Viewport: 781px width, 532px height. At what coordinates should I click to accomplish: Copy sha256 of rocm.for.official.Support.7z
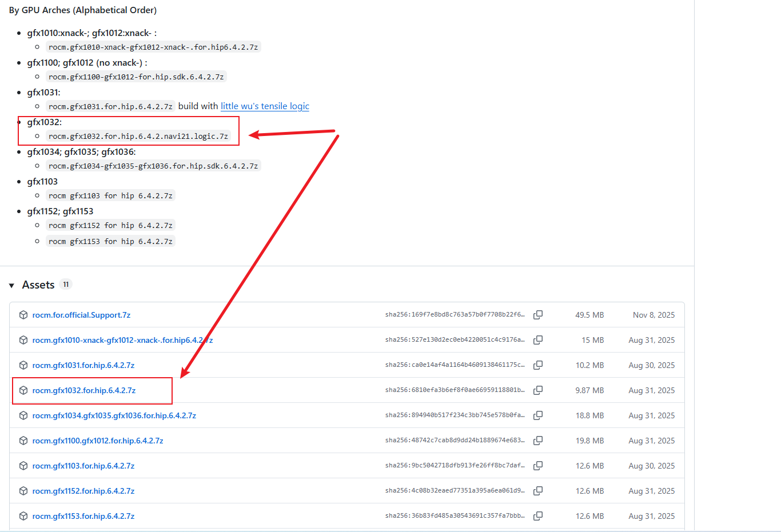pyautogui.click(x=538, y=315)
